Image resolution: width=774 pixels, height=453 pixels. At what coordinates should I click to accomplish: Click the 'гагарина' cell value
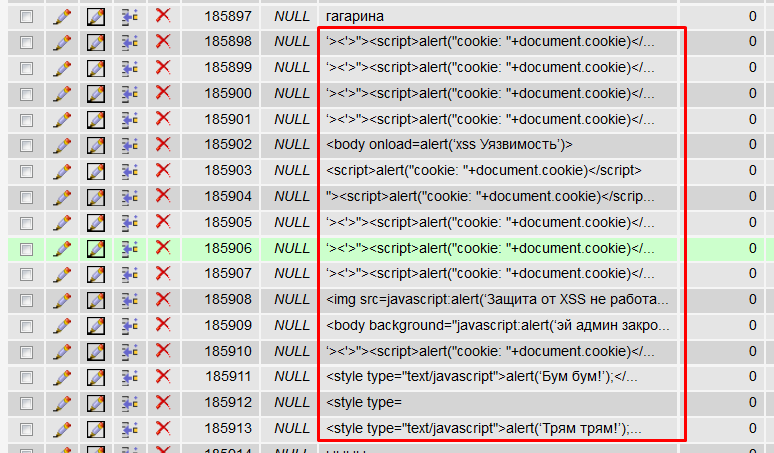[x=355, y=16]
